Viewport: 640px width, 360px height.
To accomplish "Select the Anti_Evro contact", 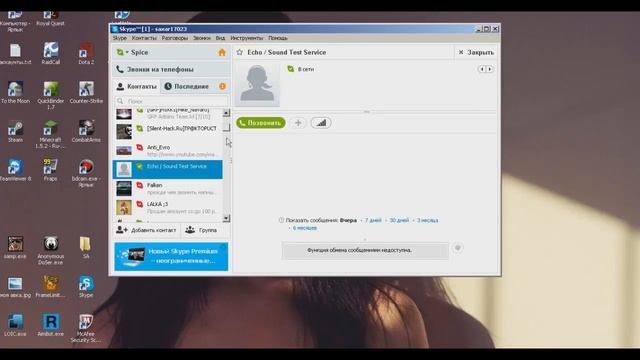I will [168, 151].
